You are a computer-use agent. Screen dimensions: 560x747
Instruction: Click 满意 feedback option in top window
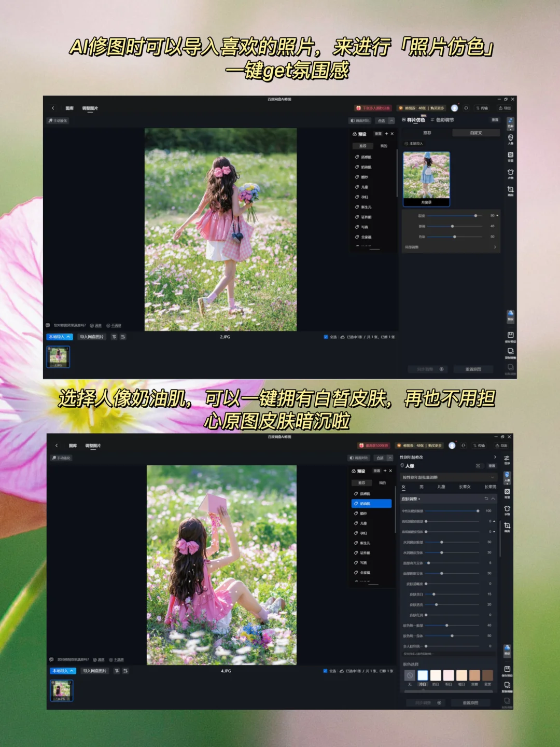pos(96,325)
